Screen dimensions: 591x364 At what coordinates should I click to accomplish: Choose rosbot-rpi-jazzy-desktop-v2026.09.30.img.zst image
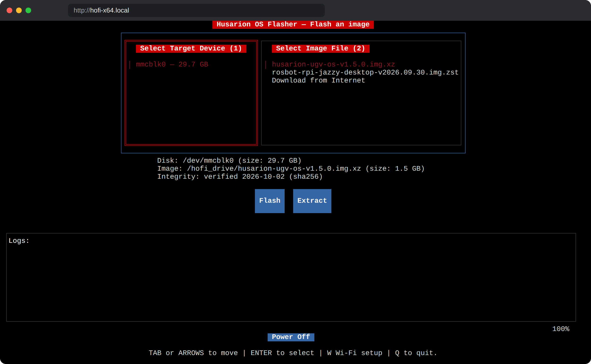pos(365,72)
